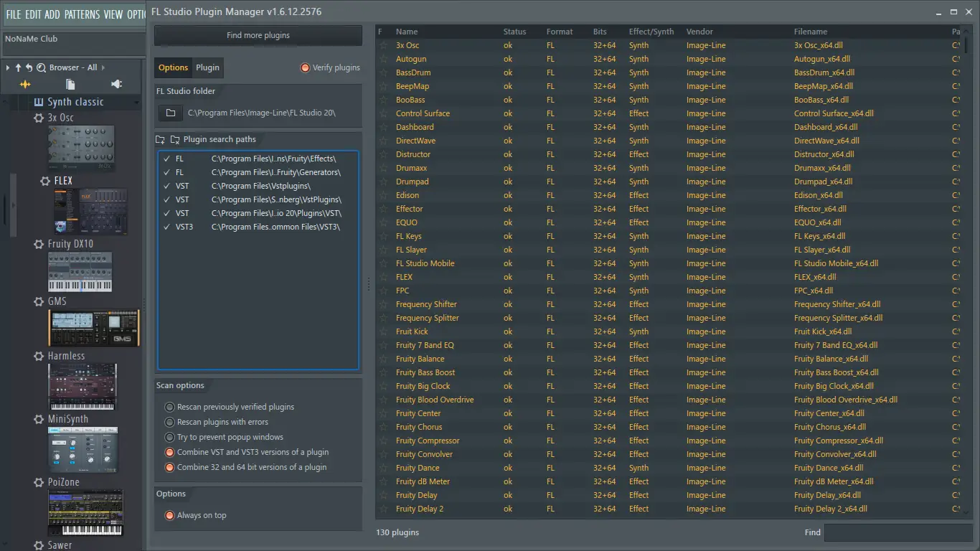
Task: Switch to the Plugin tab
Action: 207,67
